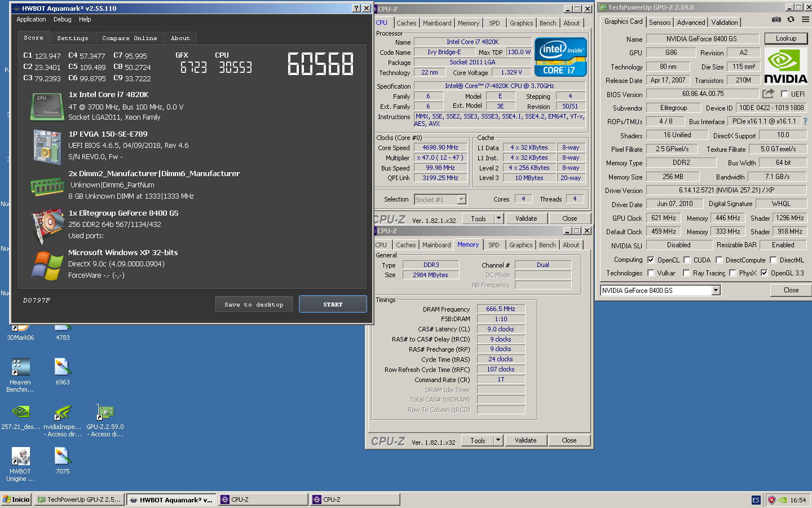Select the Heaven Benchmark desktop icon
The height and width of the screenshot is (508, 812).
tap(20, 375)
